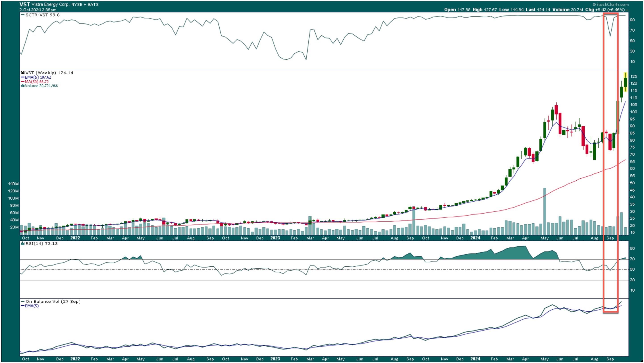The height and width of the screenshot is (363, 644).
Task: Click the RSI 70 overbought level label
Action: tap(632, 259)
